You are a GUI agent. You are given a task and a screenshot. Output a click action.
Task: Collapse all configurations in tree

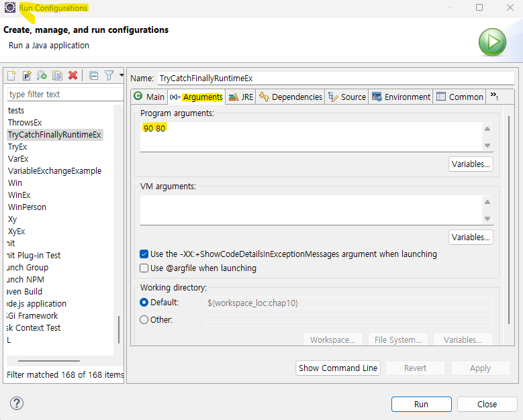[94, 76]
